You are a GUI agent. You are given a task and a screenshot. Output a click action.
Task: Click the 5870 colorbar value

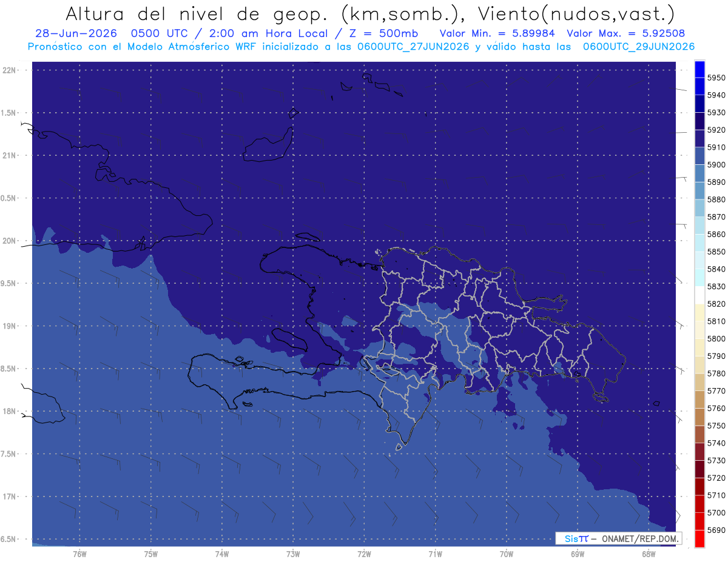(x=716, y=216)
